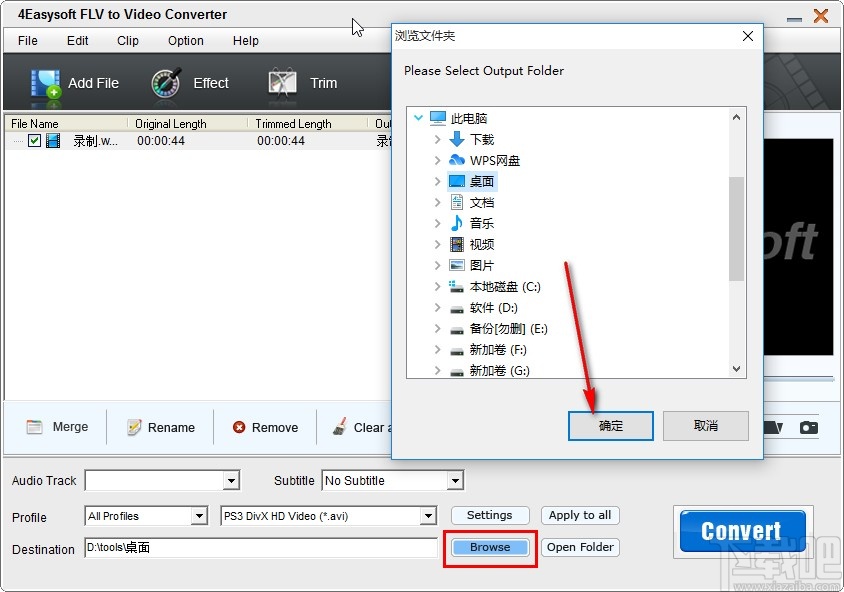Expand the 本地磁盘 (C:) tree node
This screenshot has height=592, width=844.
pyautogui.click(x=437, y=287)
